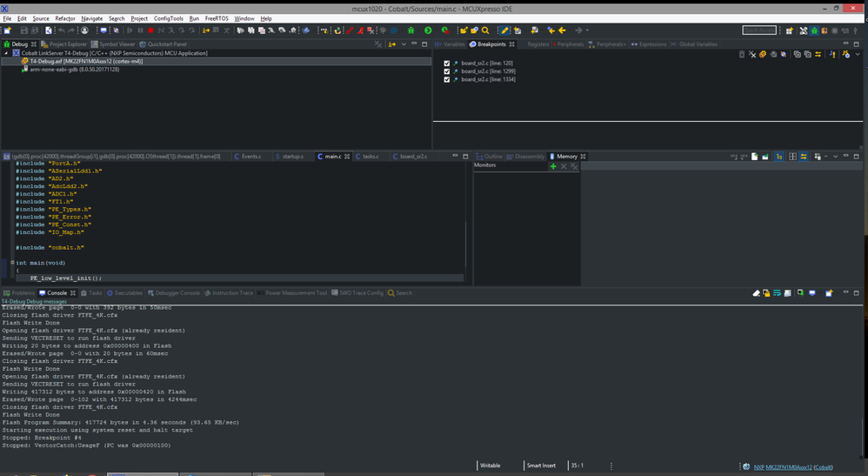The width and height of the screenshot is (868, 476).
Task: Click Remove All Terminated Launches icon
Action: click(378, 44)
